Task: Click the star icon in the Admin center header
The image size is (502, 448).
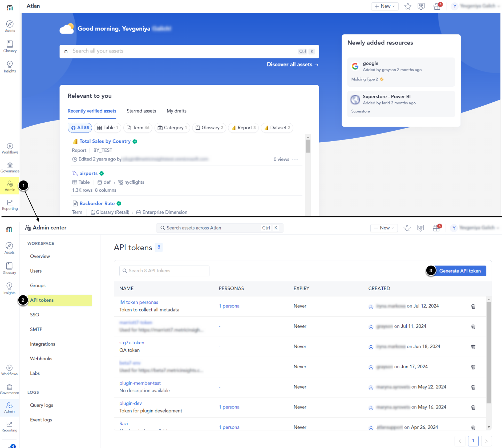Action: click(407, 228)
